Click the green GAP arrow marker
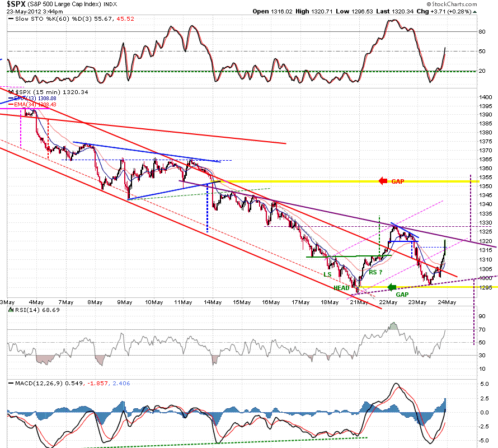Viewport: 498px width, 448px height. point(392,287)
